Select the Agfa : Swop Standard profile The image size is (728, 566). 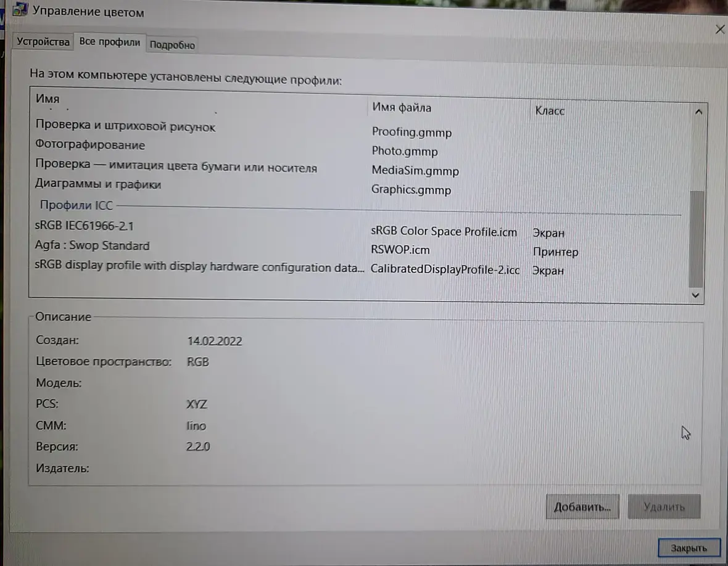(92, 245)
